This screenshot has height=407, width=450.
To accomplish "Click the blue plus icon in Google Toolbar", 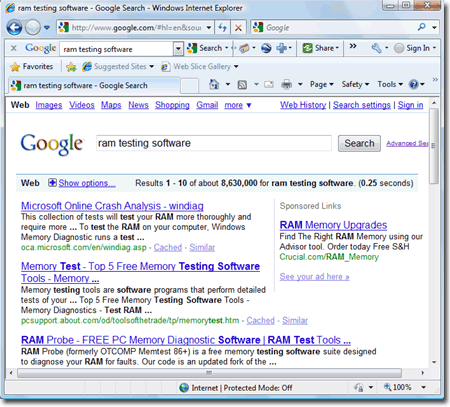I will click(x=282, y=48).
